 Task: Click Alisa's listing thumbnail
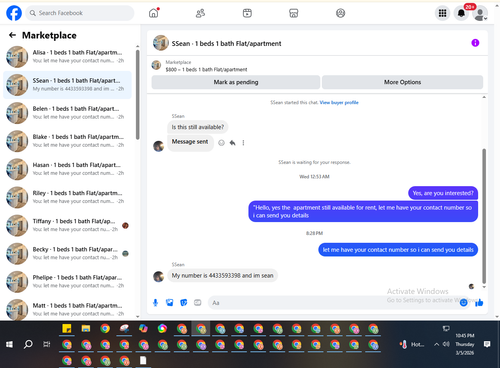[x=17, y=57]
